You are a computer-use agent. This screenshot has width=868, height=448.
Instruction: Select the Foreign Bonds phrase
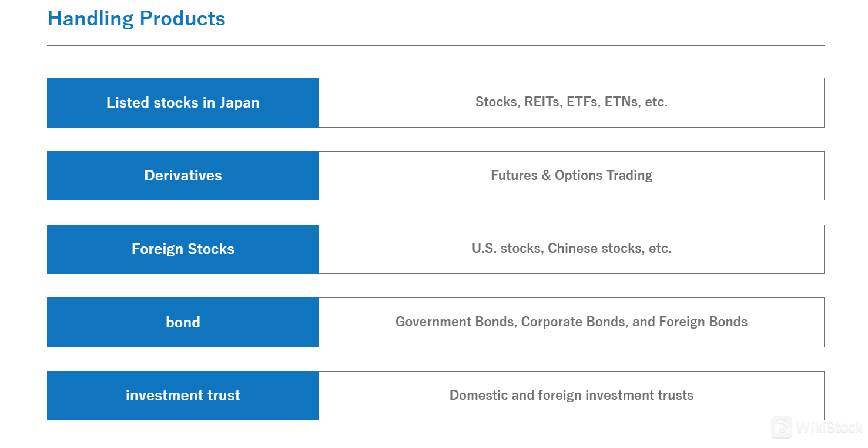703,322
